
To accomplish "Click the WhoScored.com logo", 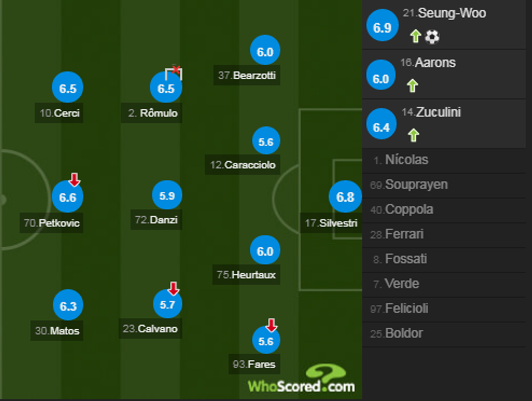I will point(301,384).
